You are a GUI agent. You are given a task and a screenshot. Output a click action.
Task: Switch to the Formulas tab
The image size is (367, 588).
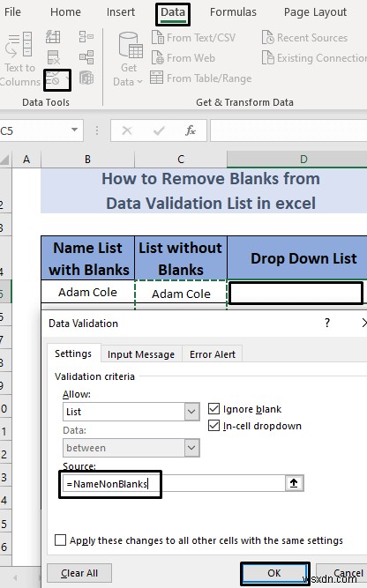point(233,12)
